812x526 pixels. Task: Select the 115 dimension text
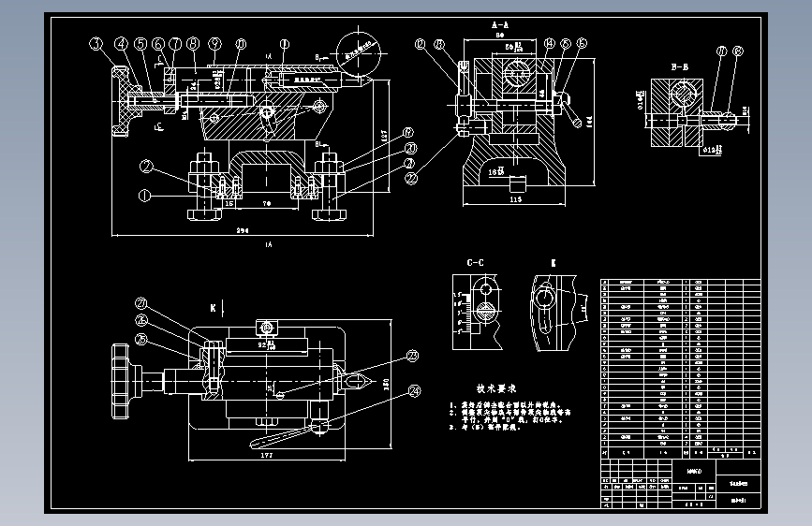pos(515,199)
